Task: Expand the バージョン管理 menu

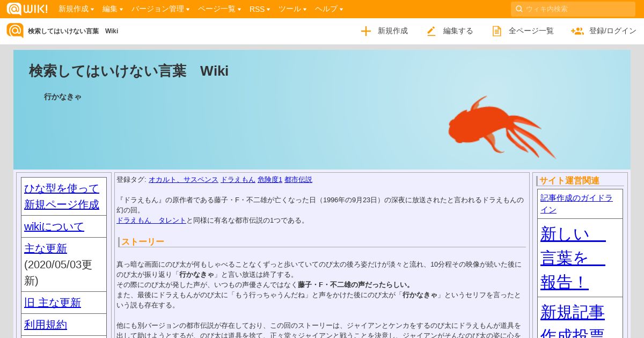Action: click(x=160, y=9)
